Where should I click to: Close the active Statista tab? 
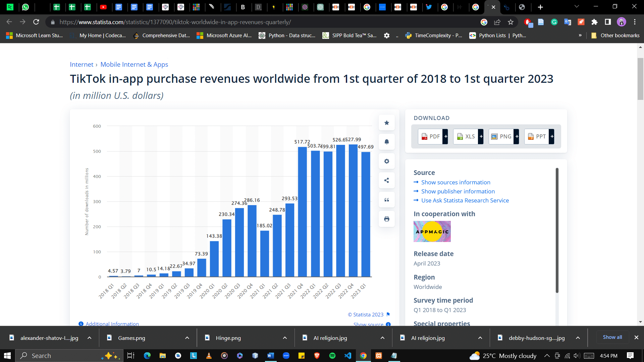point(493,7)
